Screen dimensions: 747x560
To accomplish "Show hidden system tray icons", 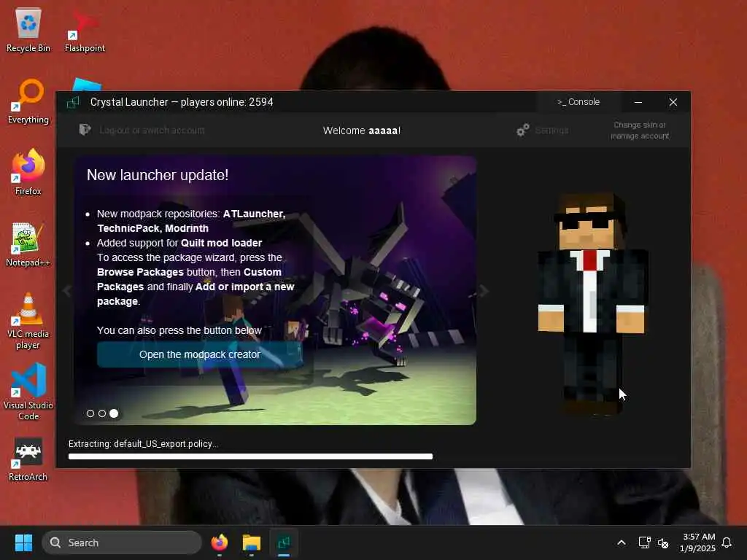I will [622, 542].
